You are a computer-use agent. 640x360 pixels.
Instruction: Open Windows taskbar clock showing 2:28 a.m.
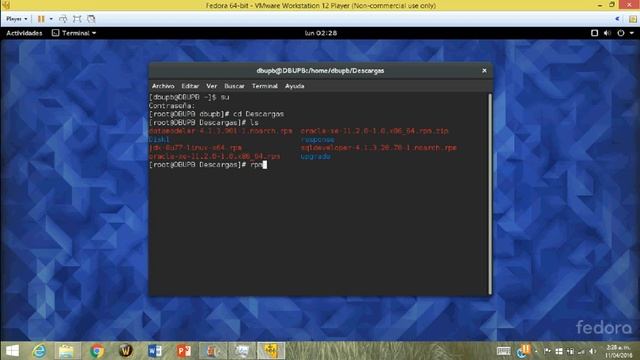tap(618, 351)
